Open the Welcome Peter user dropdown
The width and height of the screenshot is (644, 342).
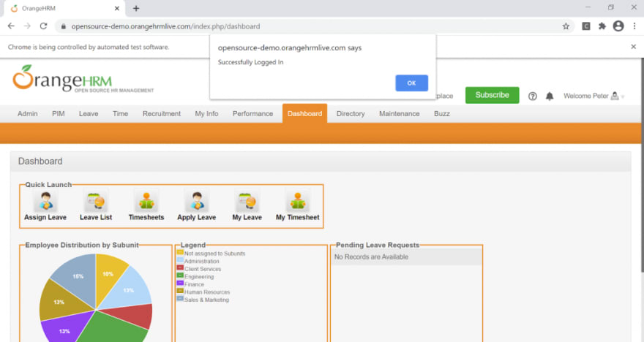coord(594,96)
